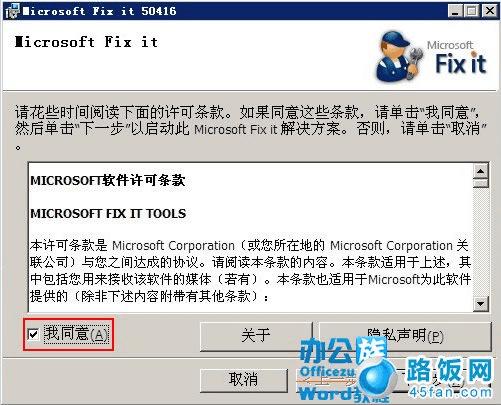Click the installer icon in the title bar
Viewport: 501px width, 405px height.
point(12,11)
